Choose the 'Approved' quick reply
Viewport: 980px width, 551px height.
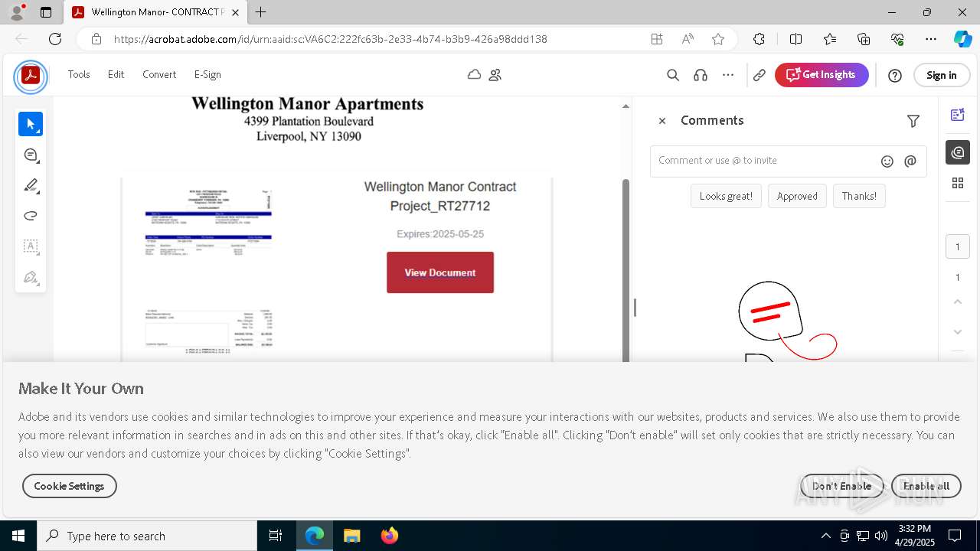pos(797,196)
